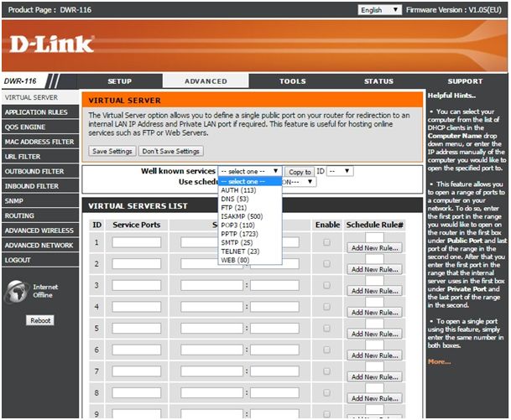The width and height of the screenshot is (511, 420).
Task: Click Schedule Rule# field for row 1
Action: coord(374,238)
